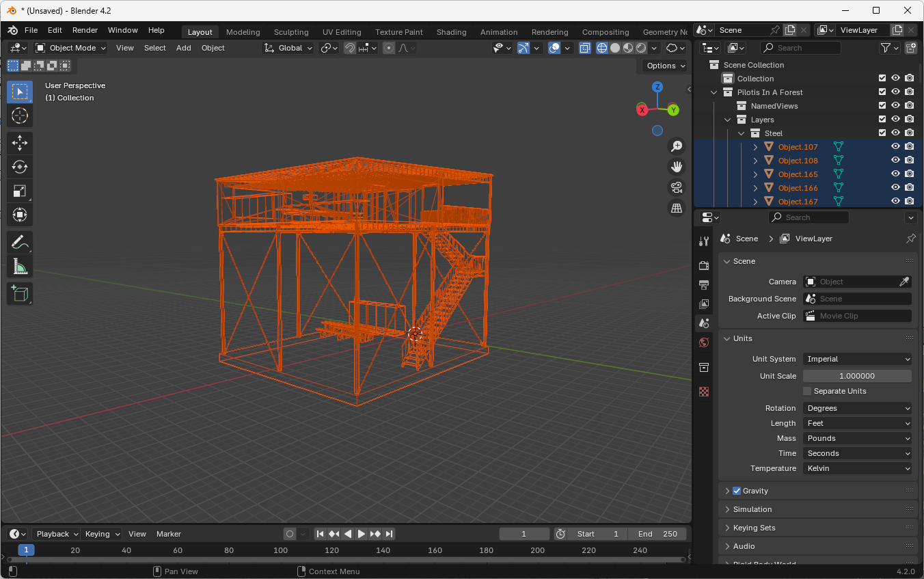Open the Keying popover
The height and width of the screenshot is (579, 924).
(102, 534)
